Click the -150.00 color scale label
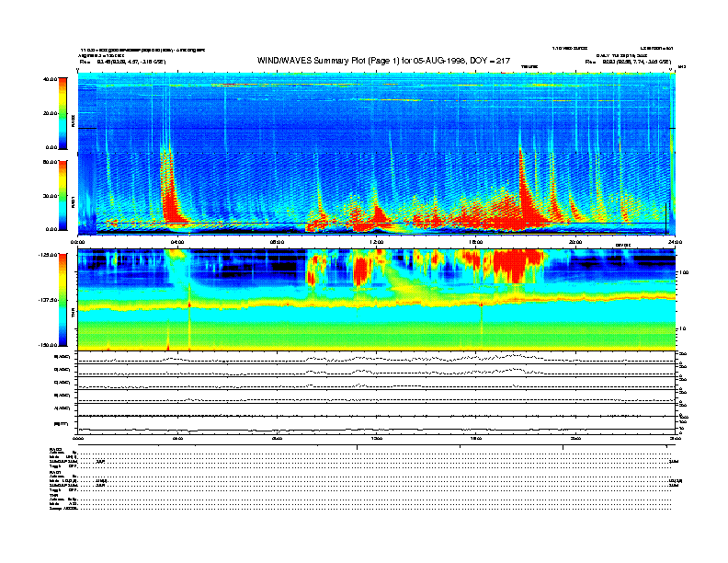 pos(48,345)
